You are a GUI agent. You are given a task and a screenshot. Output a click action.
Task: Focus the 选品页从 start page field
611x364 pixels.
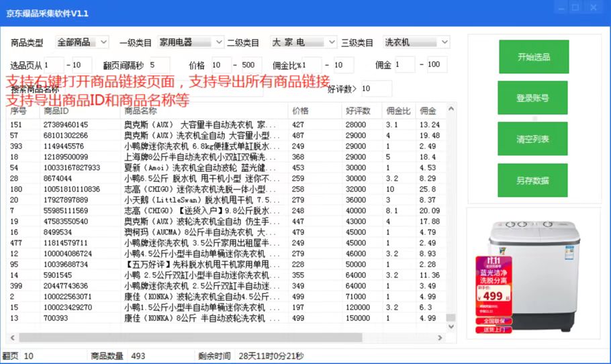pyautogui.click(x=54, y=65)
